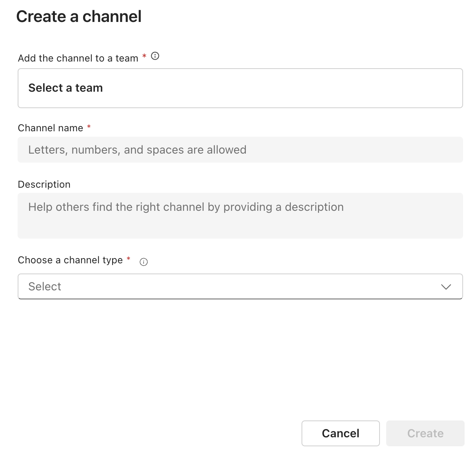Viewport: 476px width, 451px height.
Task: Click the Channel name label
Action: point(51,128)
